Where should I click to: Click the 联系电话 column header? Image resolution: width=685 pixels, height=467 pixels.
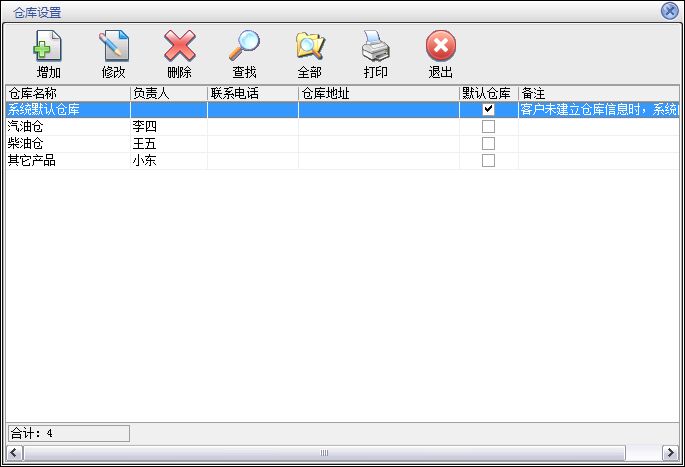(252, 93)
